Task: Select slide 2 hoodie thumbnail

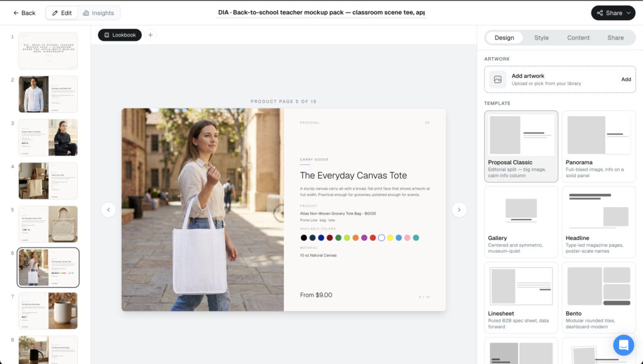Action: pos(48,94)
